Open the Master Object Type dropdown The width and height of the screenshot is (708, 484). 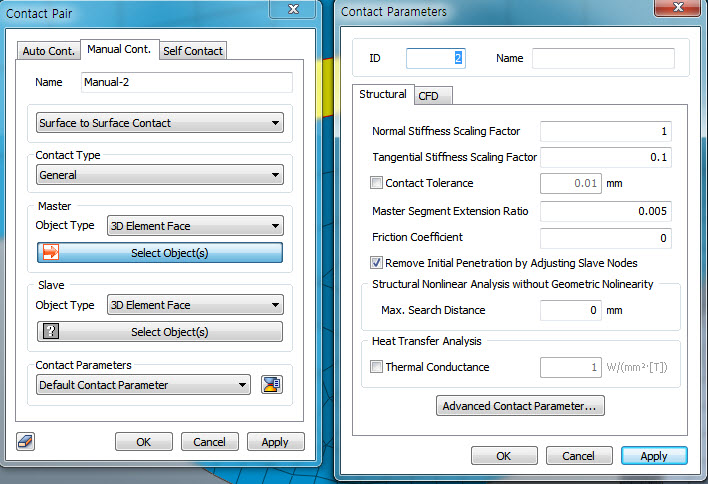pos(195,226)
